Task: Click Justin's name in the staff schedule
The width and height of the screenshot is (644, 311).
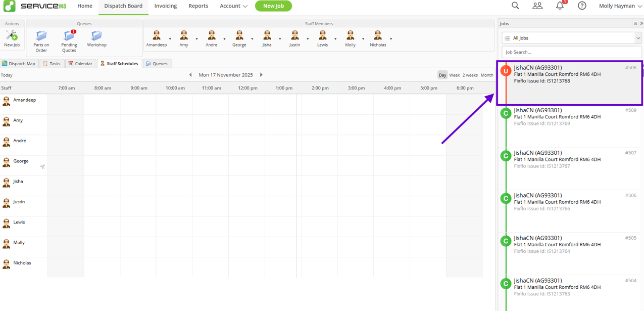Action: tap(19, 202)
